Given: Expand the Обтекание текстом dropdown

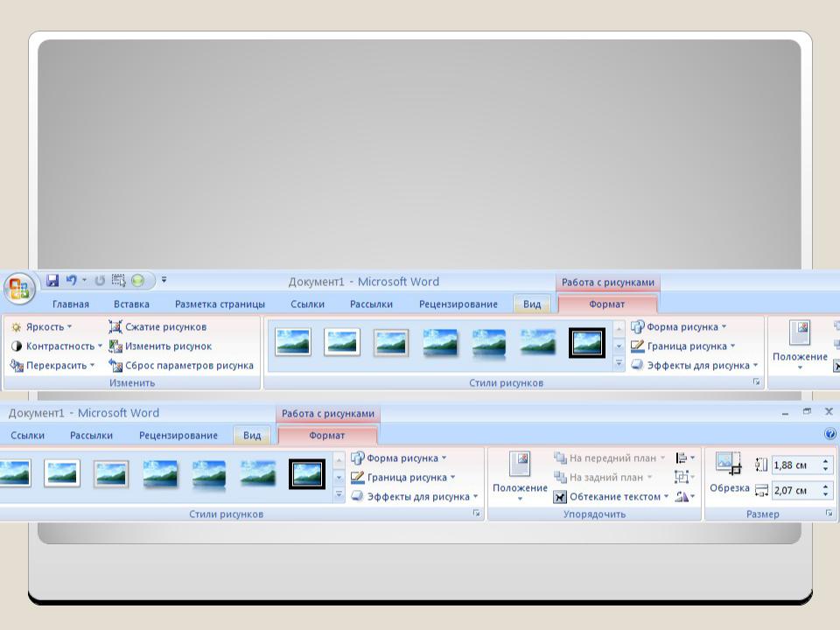Looking at the screenshot, I should 666,497.
